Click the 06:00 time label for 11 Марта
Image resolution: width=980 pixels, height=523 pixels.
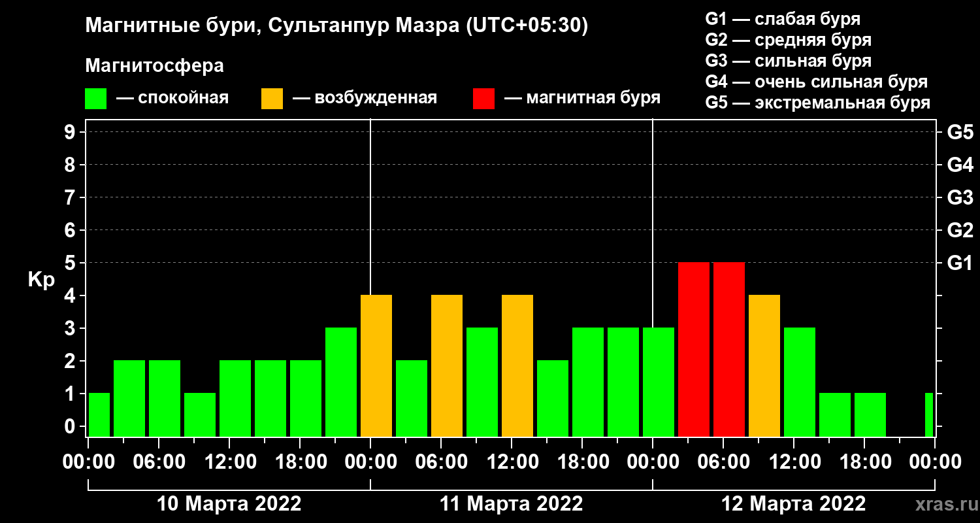point(441,462)
